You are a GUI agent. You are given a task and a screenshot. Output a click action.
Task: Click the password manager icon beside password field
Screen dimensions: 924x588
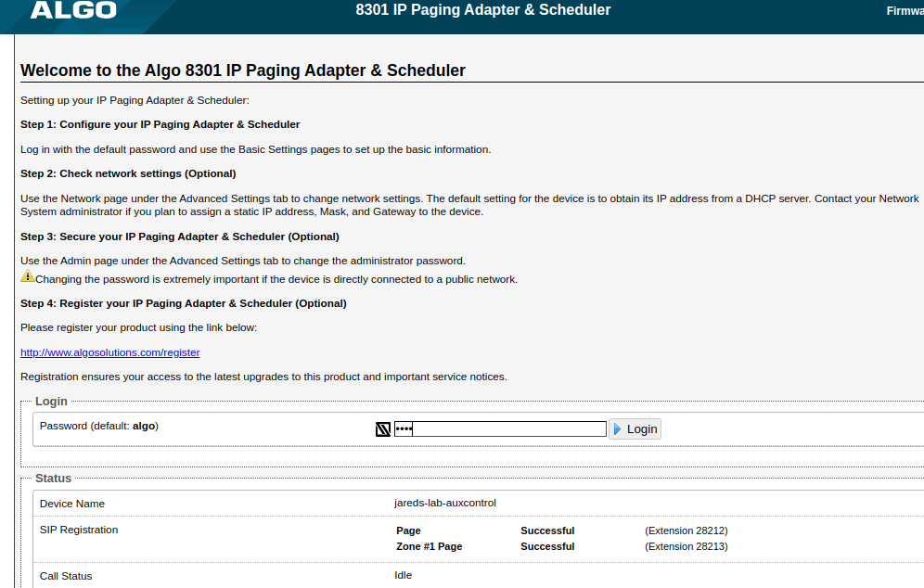tap(383, 428)
